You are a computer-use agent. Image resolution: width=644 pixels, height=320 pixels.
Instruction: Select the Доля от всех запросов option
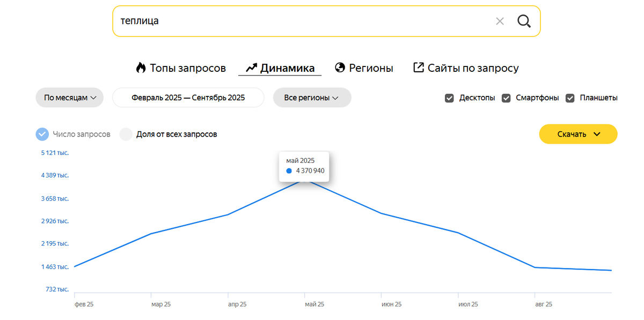[x=126, y=134]
